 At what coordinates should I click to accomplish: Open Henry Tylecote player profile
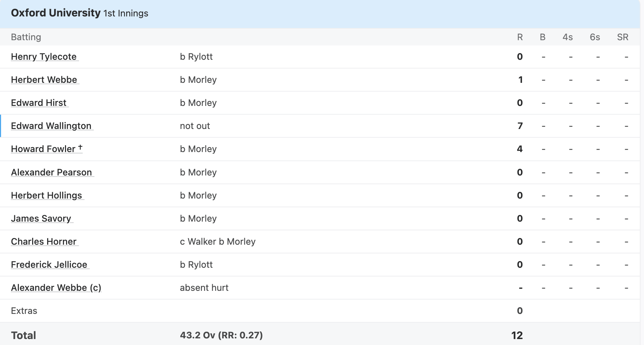pyautogui.click(x=44, y=57)
